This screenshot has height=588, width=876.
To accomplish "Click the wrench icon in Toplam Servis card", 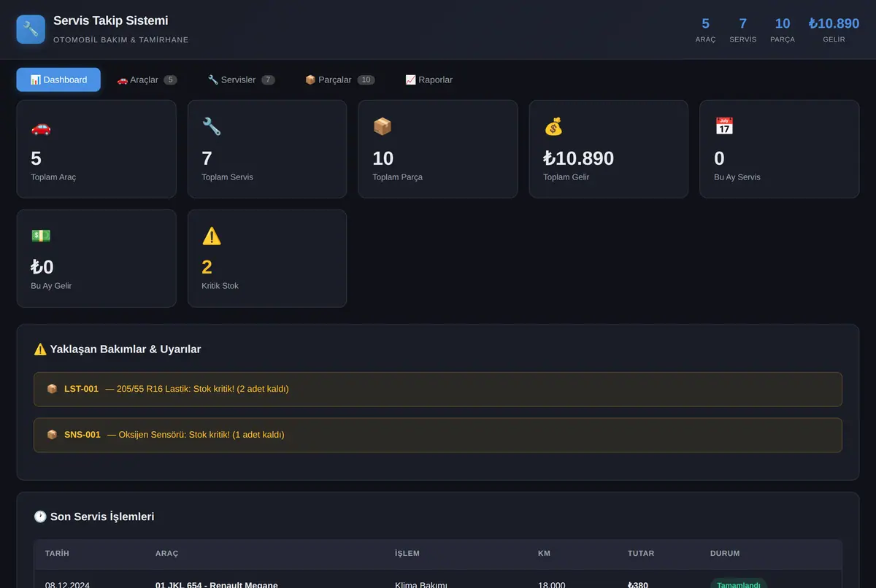I will coord(212,127).
